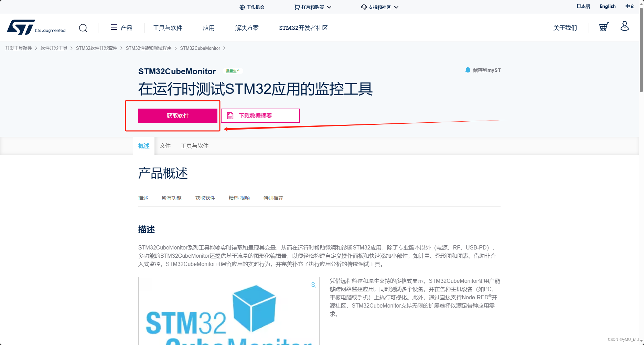Switch to the 工具与软件 tab
Image resolution: width=644 pixels, height=345 pixels.
tap(194, 146)
